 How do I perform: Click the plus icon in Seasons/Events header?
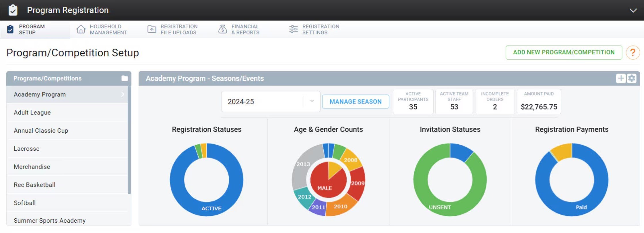621,78
